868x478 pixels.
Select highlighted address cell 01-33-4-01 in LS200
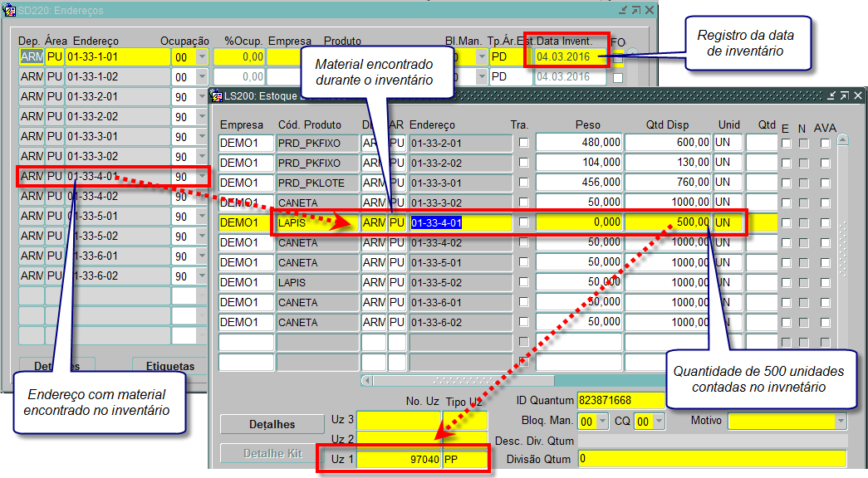460,222
